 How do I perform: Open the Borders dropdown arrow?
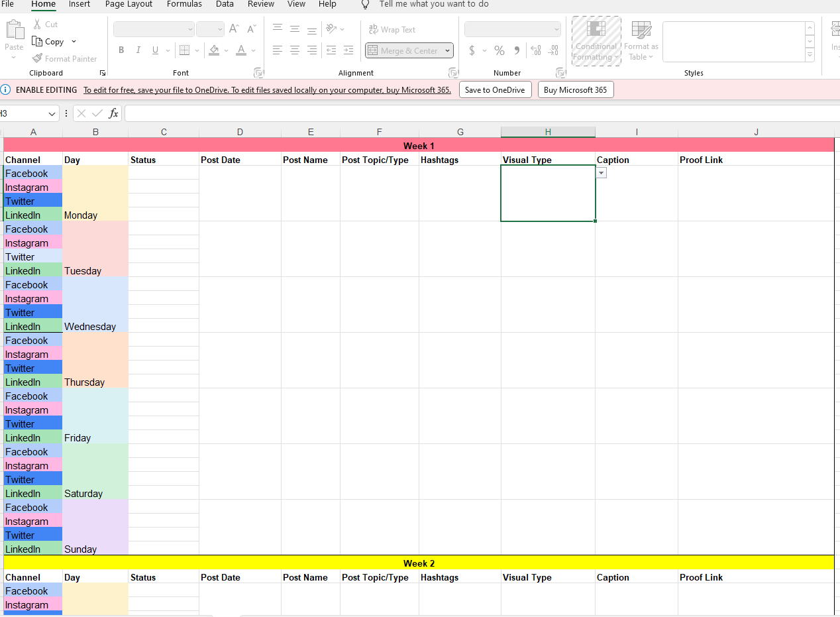click(197, 50)
